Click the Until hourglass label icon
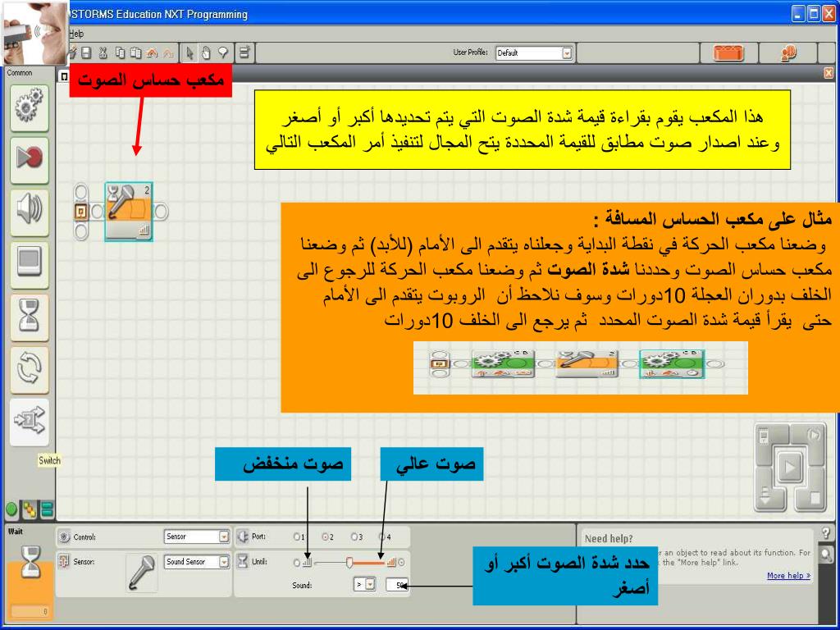This screenshot has width=840, height=630. point(243,561)
